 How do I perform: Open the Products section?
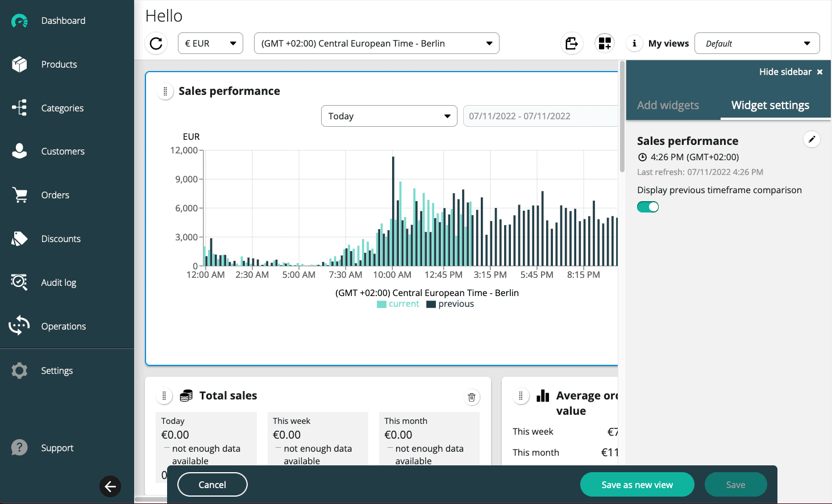click(59, 64)
